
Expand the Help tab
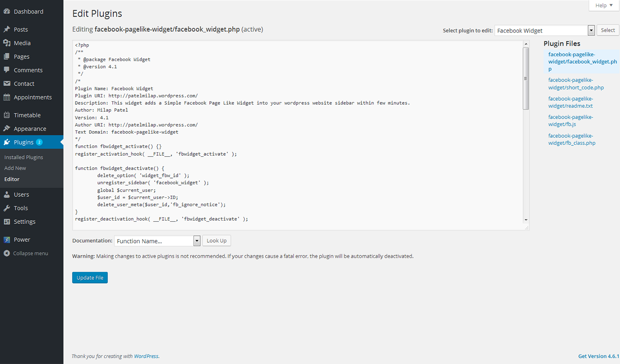pos(604,5)
